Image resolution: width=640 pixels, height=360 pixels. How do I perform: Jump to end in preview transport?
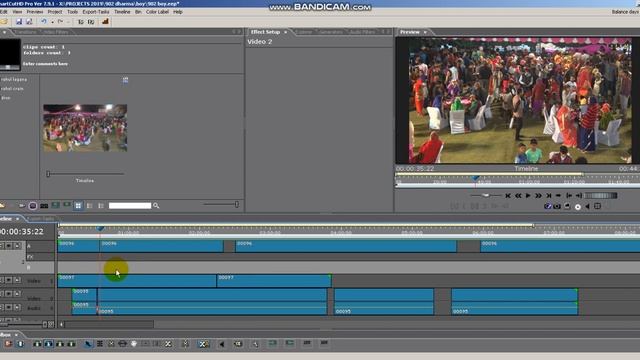(549, 196)
